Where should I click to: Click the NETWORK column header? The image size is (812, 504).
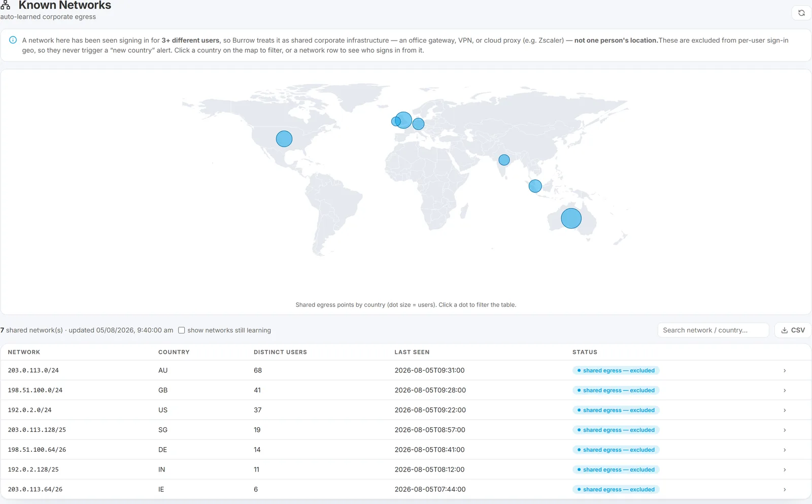click(24, 352)
